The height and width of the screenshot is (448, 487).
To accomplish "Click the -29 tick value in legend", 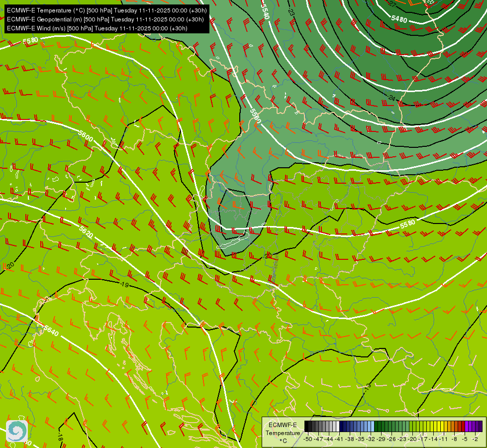I will (x=381, y=440).
